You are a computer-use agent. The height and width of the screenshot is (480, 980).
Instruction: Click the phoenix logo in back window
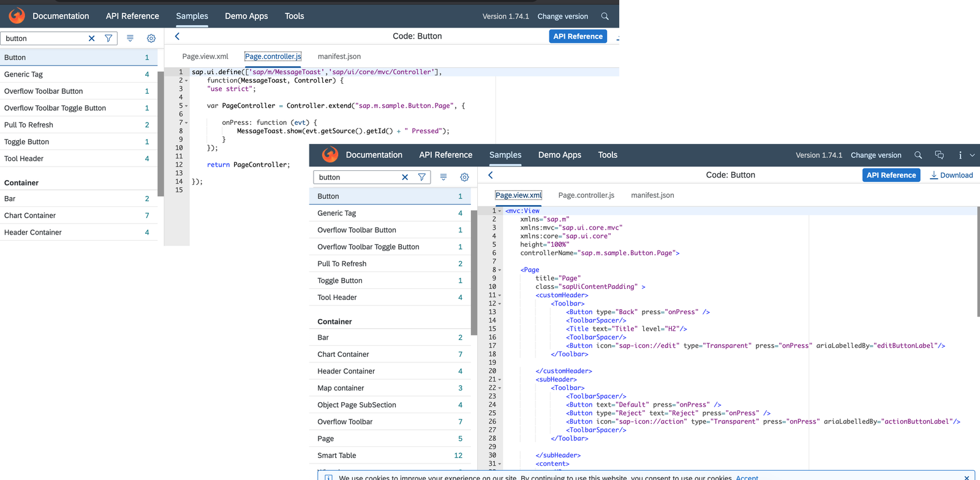click(x=17, y=16)
